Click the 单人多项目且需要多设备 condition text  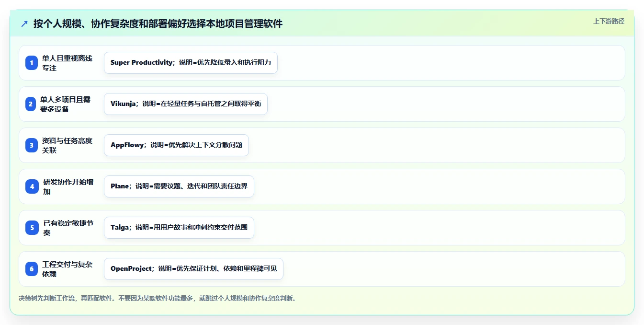(x=65, y=104)
